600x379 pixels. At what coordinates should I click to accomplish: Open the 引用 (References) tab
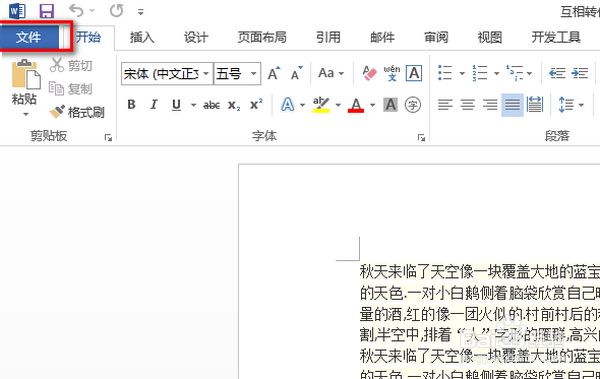coord(328,37)
